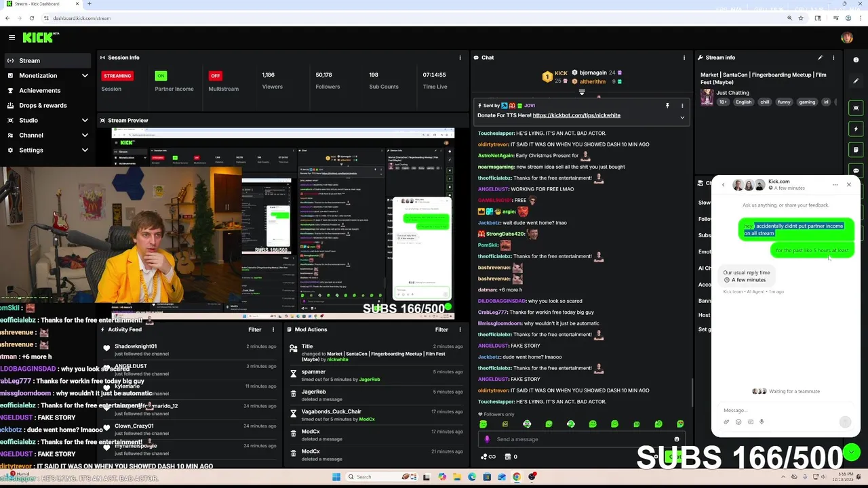Click the nickwhite link in Title entry

pos(337,360)
